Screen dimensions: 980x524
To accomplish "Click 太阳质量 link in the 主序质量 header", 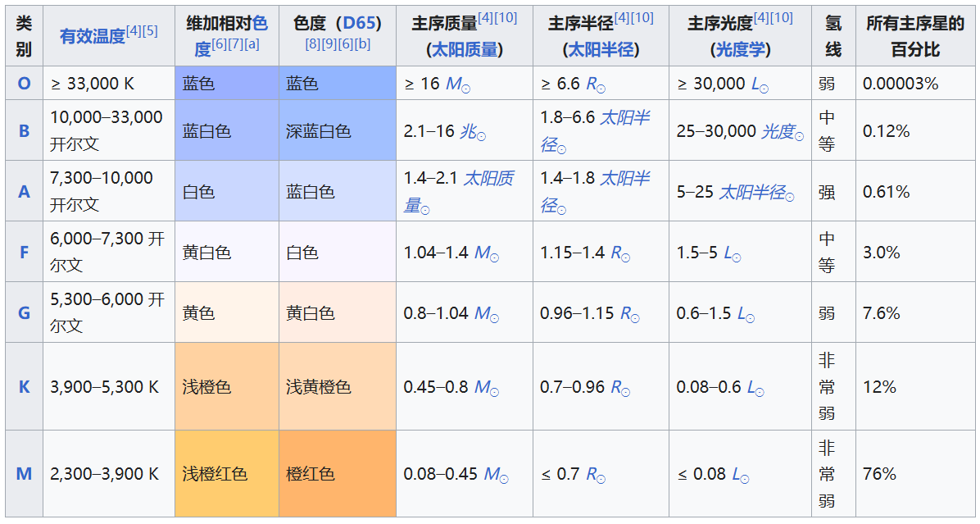I will click(x=464, y=49).
